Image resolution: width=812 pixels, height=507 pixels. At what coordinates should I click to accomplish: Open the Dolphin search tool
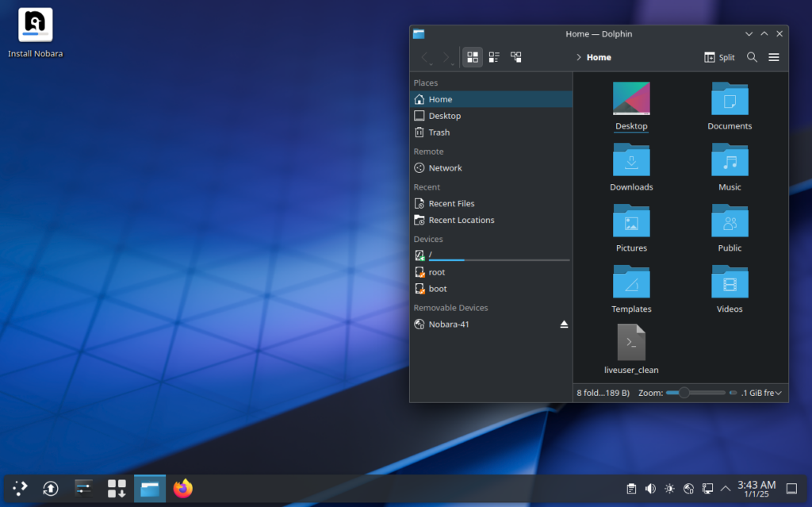click(752, 57)
